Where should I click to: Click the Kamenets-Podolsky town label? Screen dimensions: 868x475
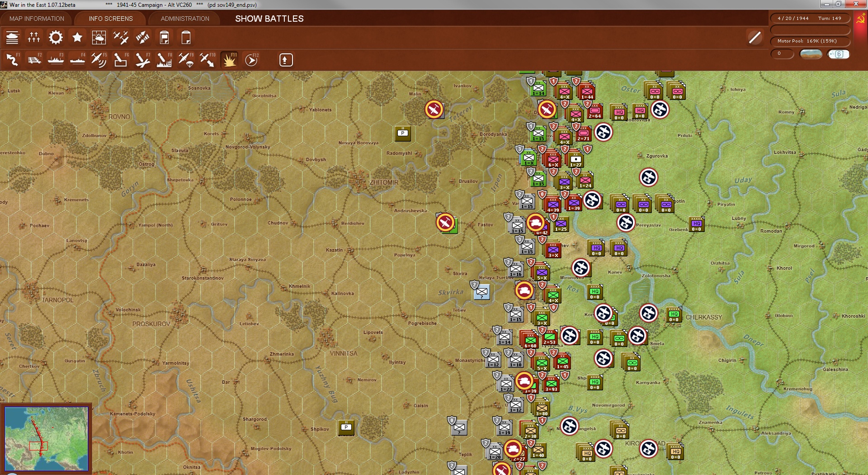point(132,413)
